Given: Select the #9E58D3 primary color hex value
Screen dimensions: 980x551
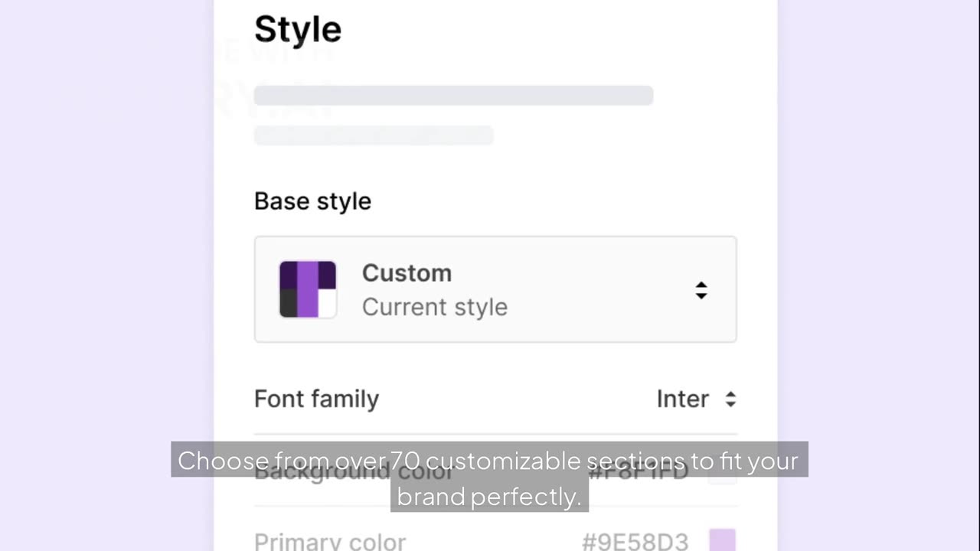Looking at the screenshot, I should click(x=635, y=542).
